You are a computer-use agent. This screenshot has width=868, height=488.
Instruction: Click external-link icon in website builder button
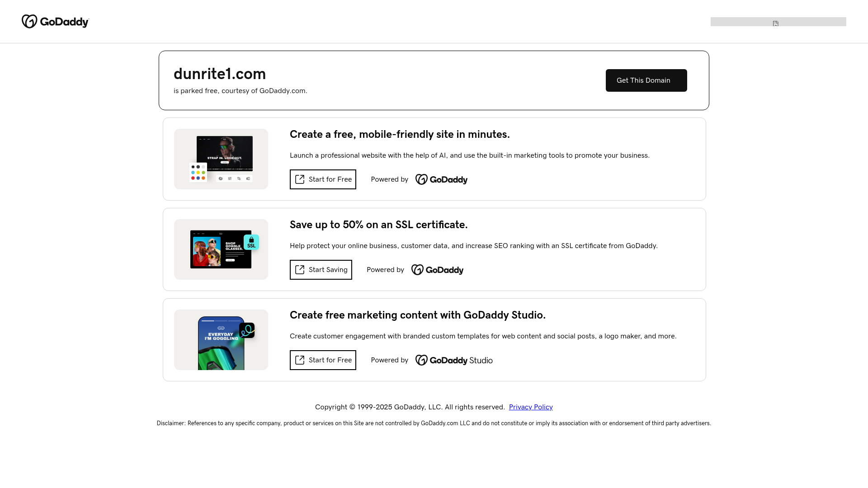[300, 179]
